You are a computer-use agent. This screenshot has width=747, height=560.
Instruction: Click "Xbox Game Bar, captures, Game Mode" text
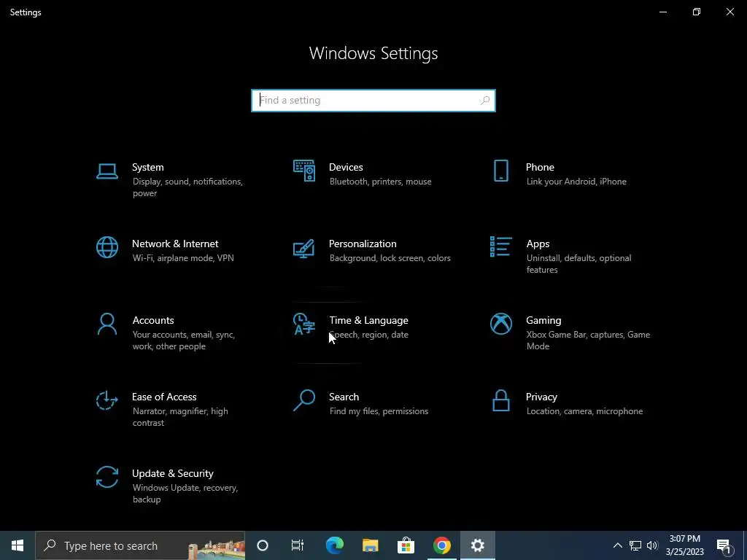pyautogui.click(x=588, y=341)
